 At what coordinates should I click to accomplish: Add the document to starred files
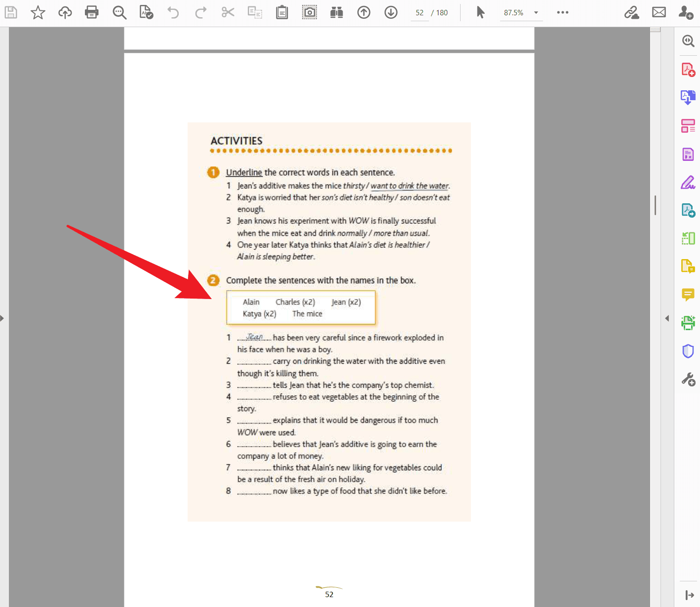38,12
